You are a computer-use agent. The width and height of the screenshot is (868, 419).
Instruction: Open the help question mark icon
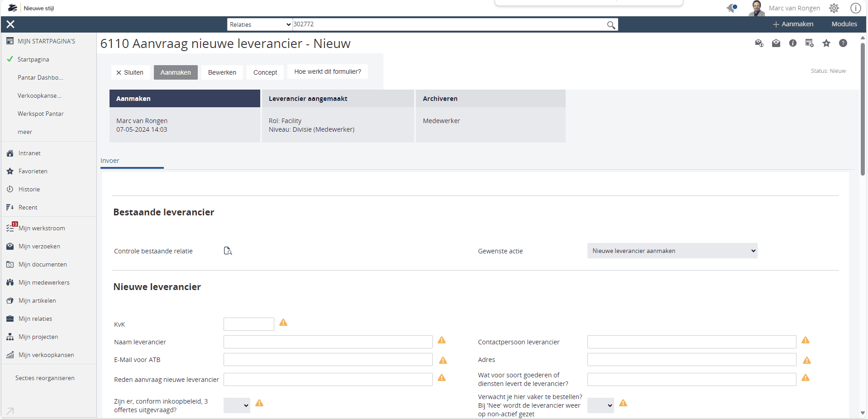click(843, 43)
